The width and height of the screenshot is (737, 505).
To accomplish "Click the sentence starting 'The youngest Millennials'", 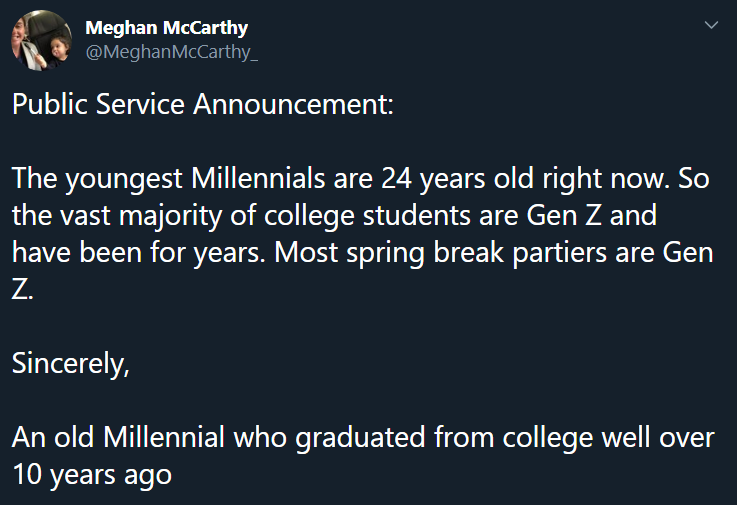I will [340, 179].
